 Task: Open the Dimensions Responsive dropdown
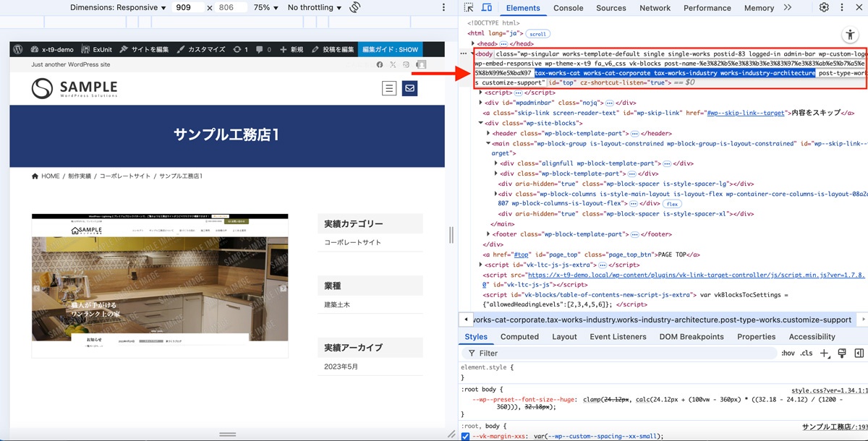coord(118,7)
